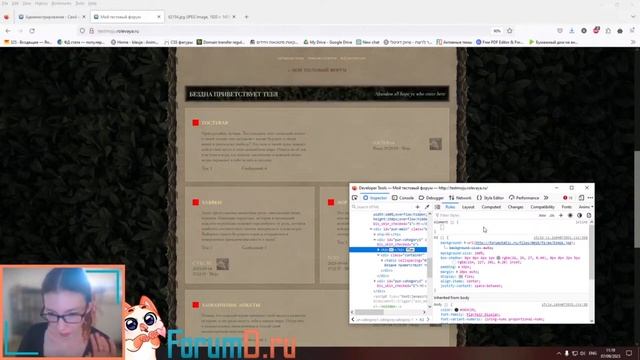Open the Firefox application menu hamburger
The height and width of the screenshot is (360, 640).
(632, 31)
